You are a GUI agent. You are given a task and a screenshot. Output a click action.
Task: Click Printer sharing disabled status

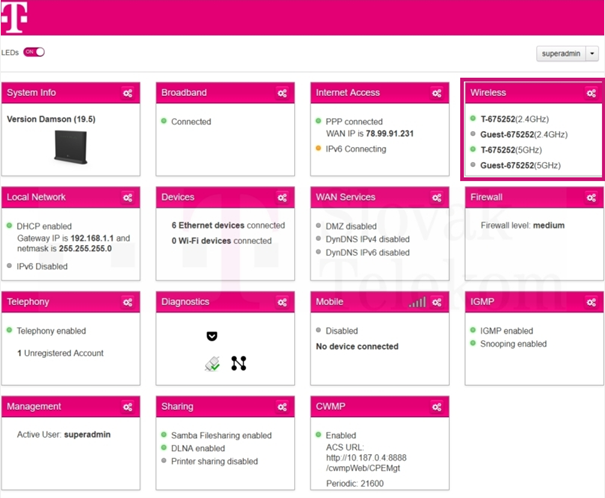pos(214,461)
